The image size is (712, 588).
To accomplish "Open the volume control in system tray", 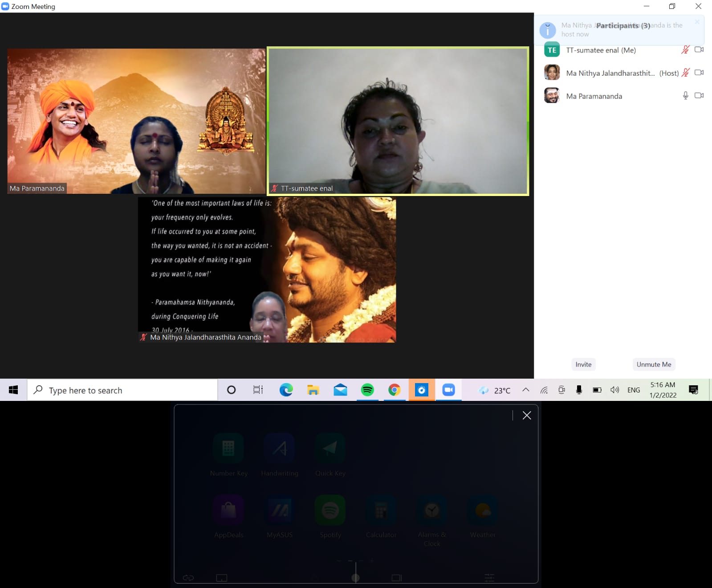I will 614,390.
